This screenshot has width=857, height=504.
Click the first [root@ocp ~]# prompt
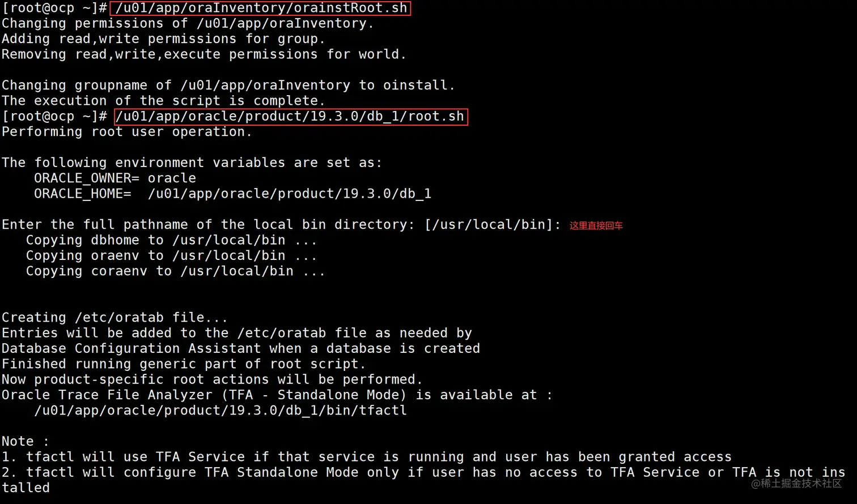point(54,8)
